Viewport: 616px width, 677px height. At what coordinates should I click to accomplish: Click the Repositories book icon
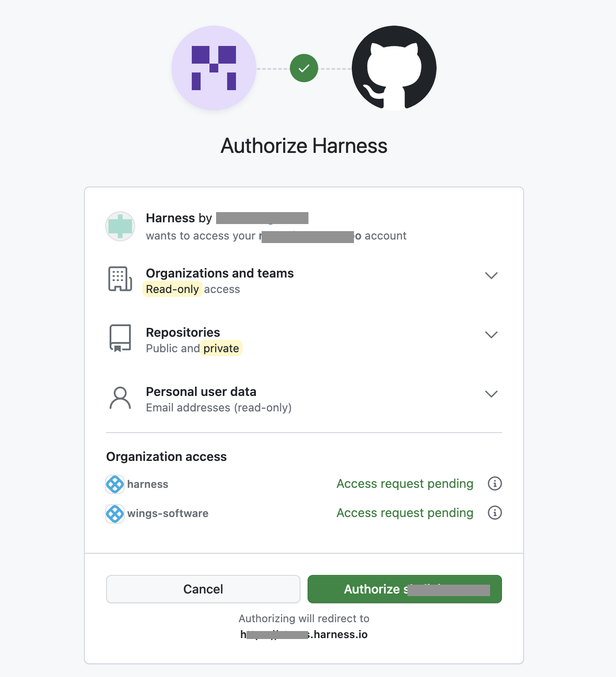pos(120,338)
